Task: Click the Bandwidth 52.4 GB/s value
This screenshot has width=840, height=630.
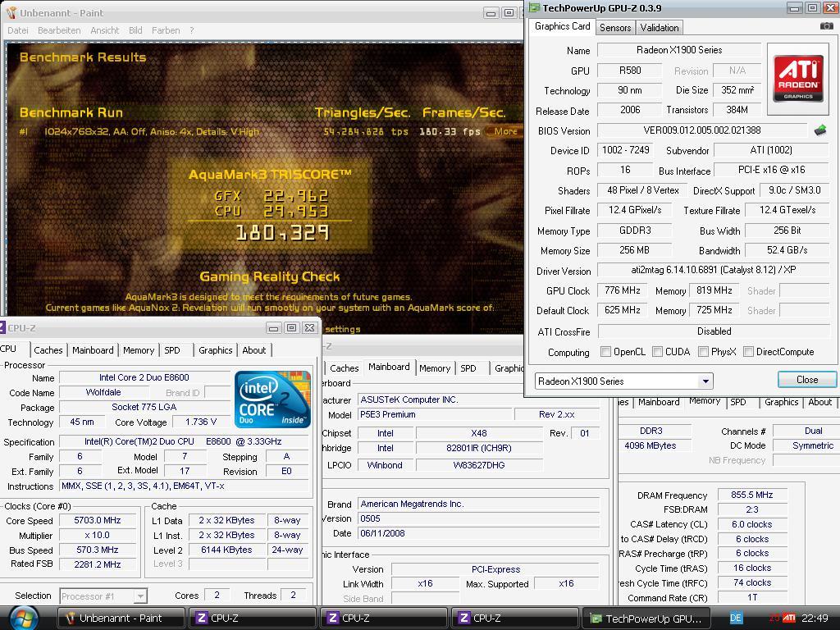Action: coord(787,250)
